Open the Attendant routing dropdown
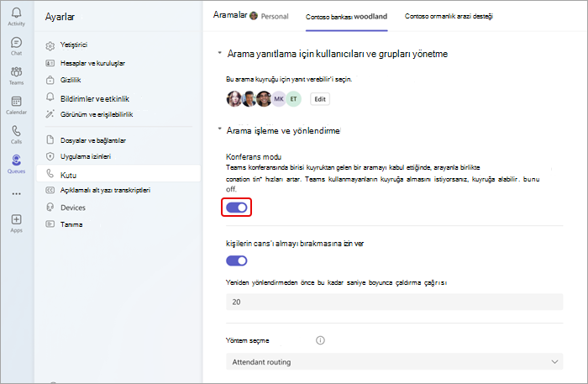This screenshot has height=384, width=588. point(395,362)
